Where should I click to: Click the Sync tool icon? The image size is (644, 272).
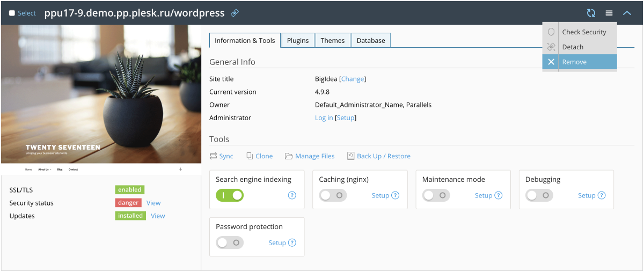point(213,156)
